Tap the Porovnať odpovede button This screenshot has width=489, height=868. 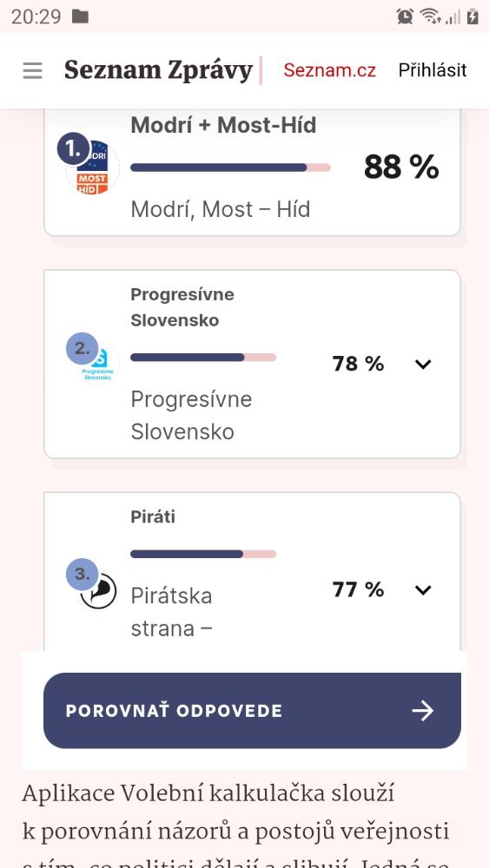click(252, 711)
